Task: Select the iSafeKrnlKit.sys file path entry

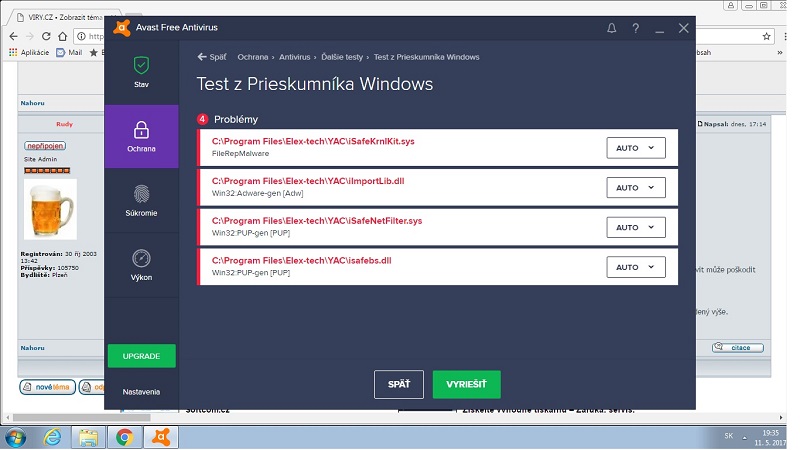Action: point(313,142)
